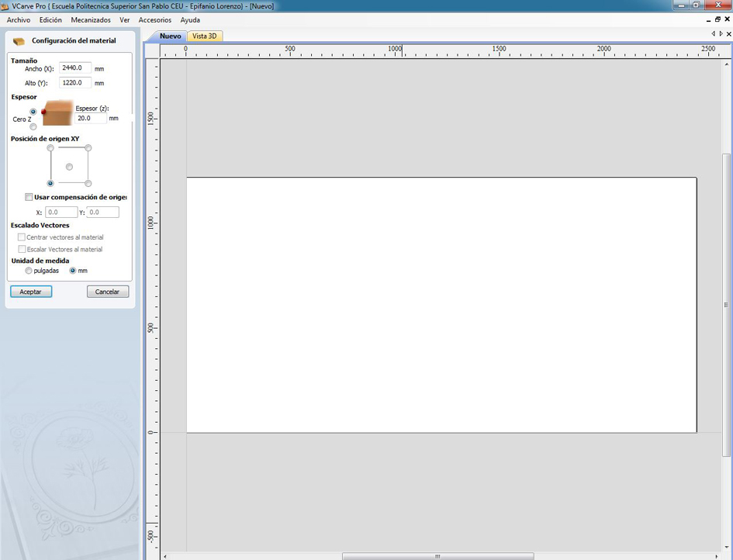The image size is (733, 560).
Task: Click the Cancelar button
Action: 108,292
